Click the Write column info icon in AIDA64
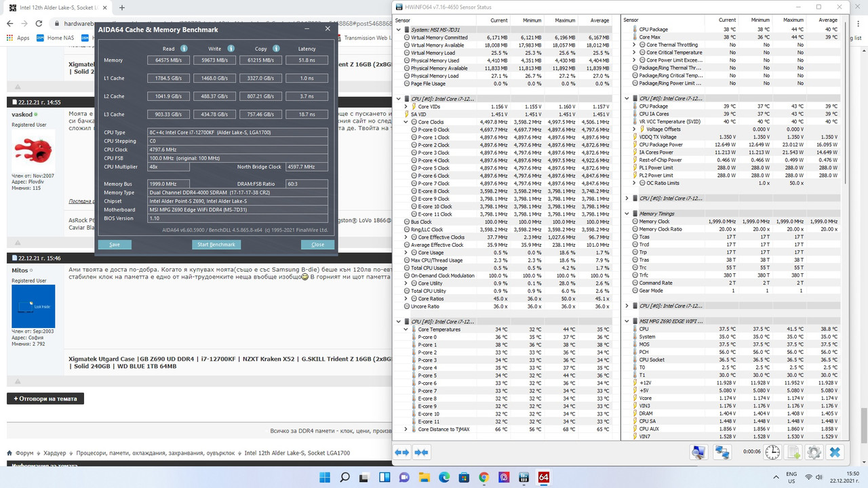The height and width of the screenshot is (488, 868). [x=231, y=49]
